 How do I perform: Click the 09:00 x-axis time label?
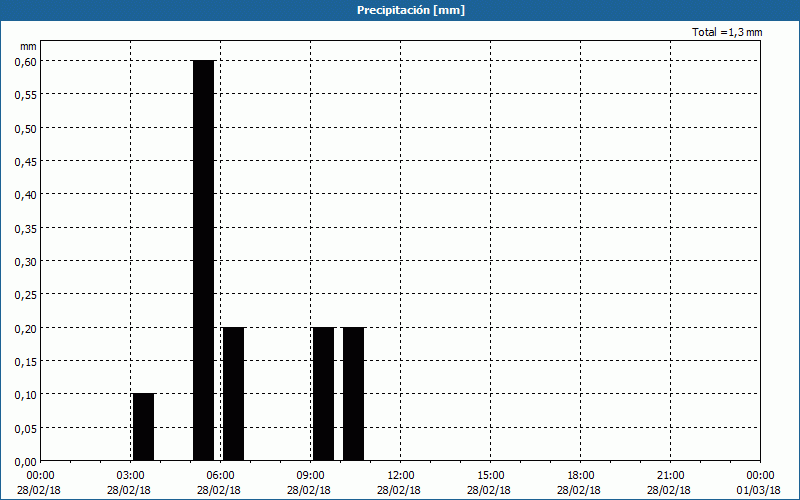coord(310,476)
